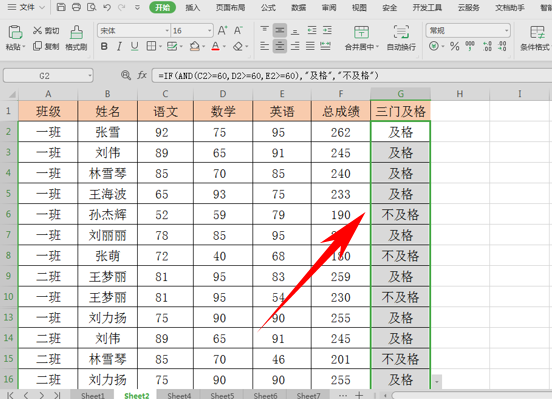Click the select-all corner triangle
Screen dimensions: 553x399
coord(12,94)
